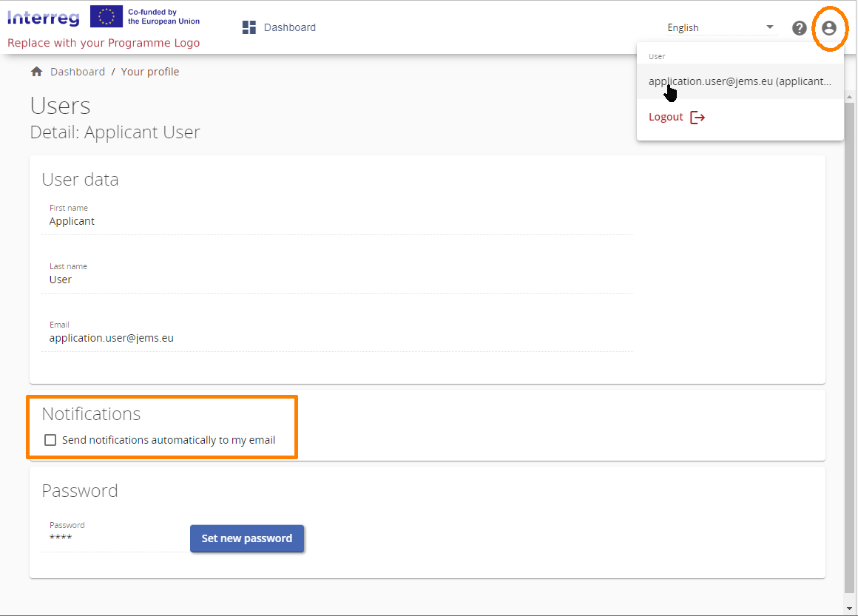Click the Dashboard grid icon
Screen dimensions: 858x616
point(249,27)
